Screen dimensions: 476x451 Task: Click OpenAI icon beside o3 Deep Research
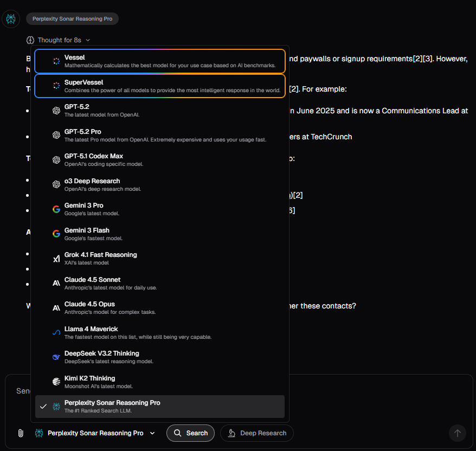tap(56, 184)
